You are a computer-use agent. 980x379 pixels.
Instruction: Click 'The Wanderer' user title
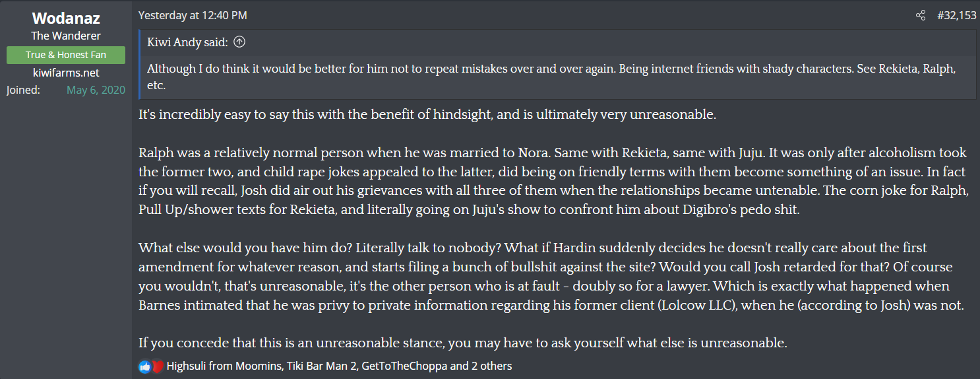(x=66, y=36)
